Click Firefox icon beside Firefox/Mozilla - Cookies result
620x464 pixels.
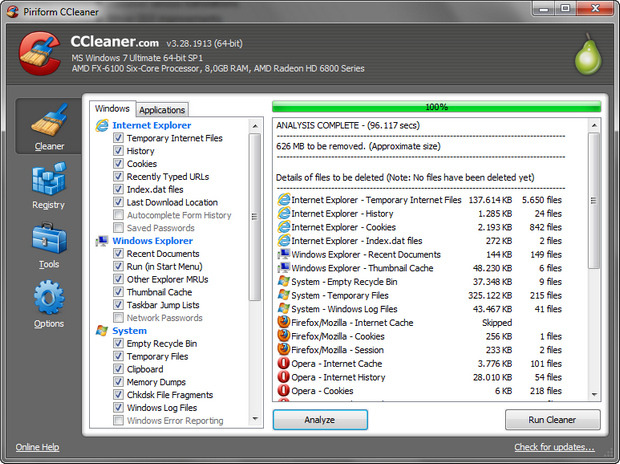[x=284, y=336]
